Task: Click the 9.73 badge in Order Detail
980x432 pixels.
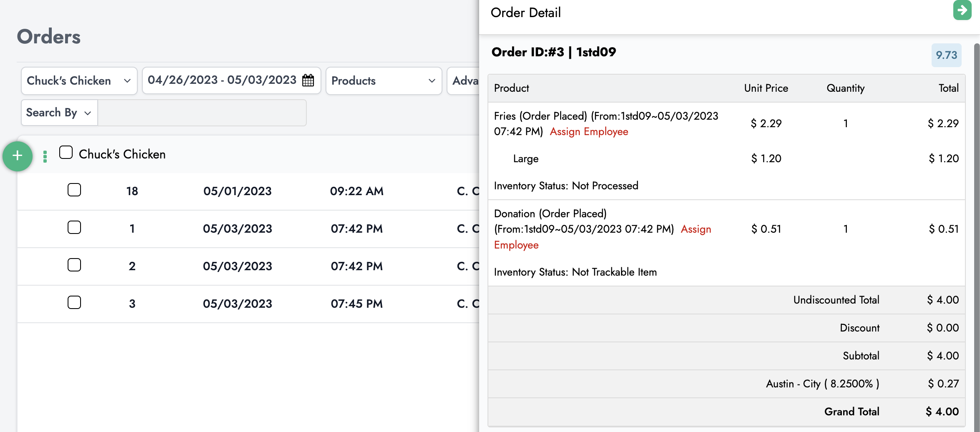Action: [946, 55]
